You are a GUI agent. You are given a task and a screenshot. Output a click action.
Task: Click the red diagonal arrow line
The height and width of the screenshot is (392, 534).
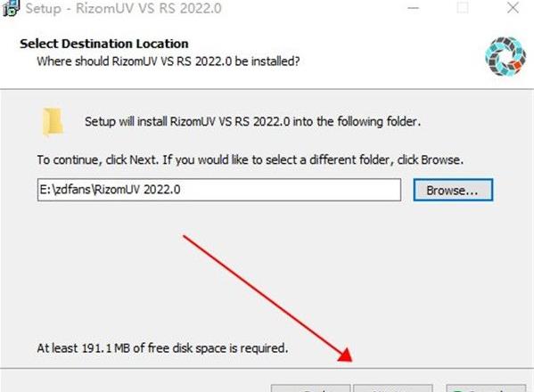click(x=262, y=294)
